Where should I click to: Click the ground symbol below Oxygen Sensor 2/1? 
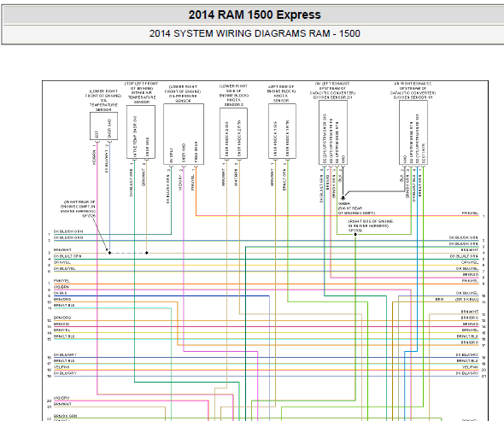(343, 198)
